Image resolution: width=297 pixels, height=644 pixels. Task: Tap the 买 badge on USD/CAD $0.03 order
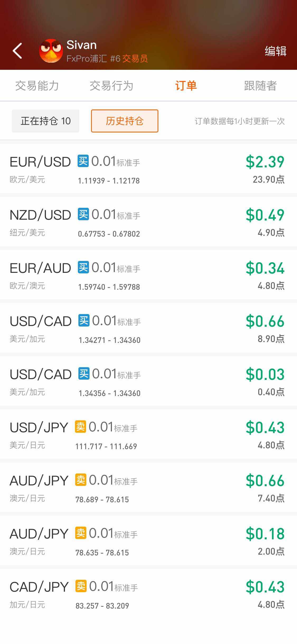click(x=84, y=374)
